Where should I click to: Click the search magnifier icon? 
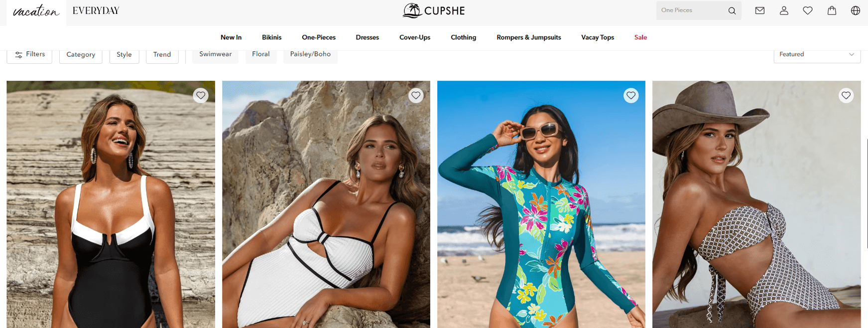click(732, 10)
